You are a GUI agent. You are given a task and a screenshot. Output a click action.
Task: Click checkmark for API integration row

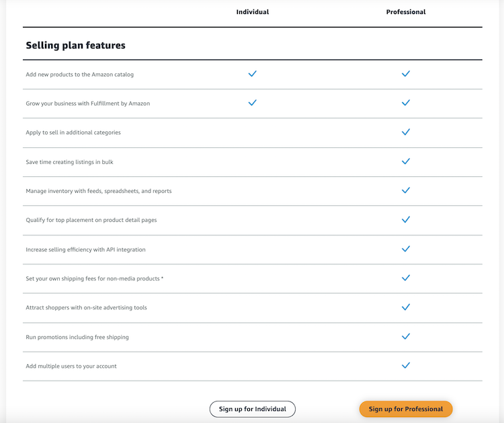click(406, 249)
